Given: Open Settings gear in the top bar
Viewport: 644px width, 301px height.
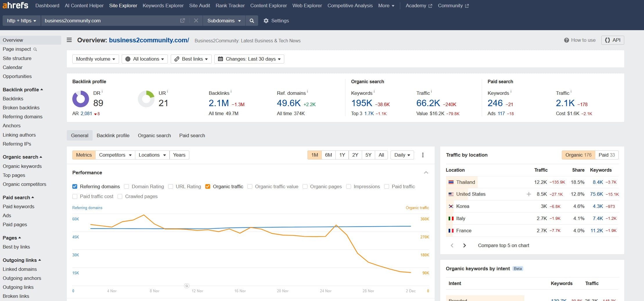Looking at the screenshot, I should pos(276,21).
